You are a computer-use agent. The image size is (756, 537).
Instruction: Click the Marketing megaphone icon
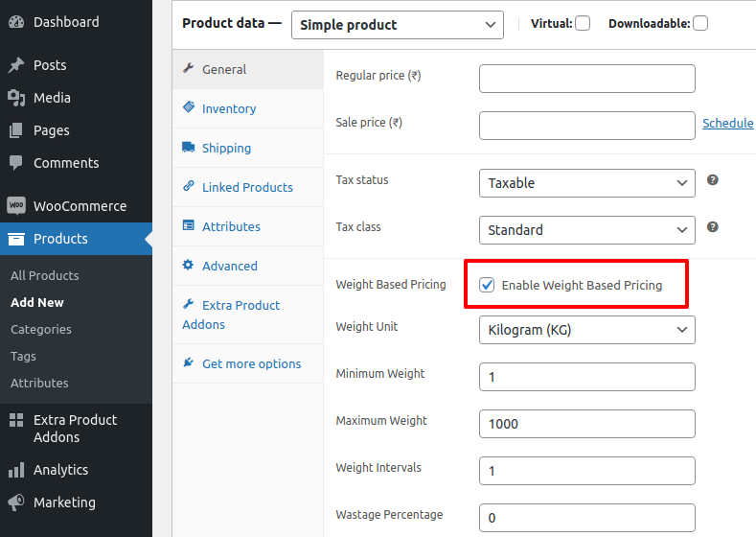coord(16,502)
